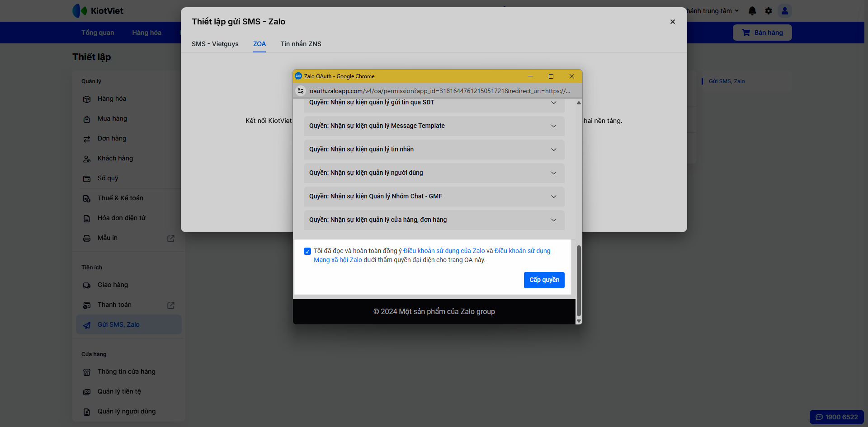
Task: Click the Khách hàng person icon
Action: [x=87, y=159]
